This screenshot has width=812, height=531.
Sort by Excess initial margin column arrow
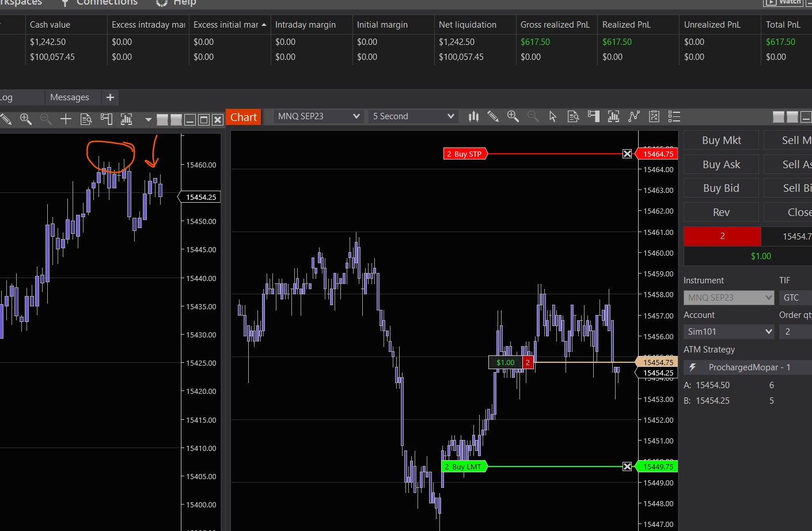click(x=264, y=25)
